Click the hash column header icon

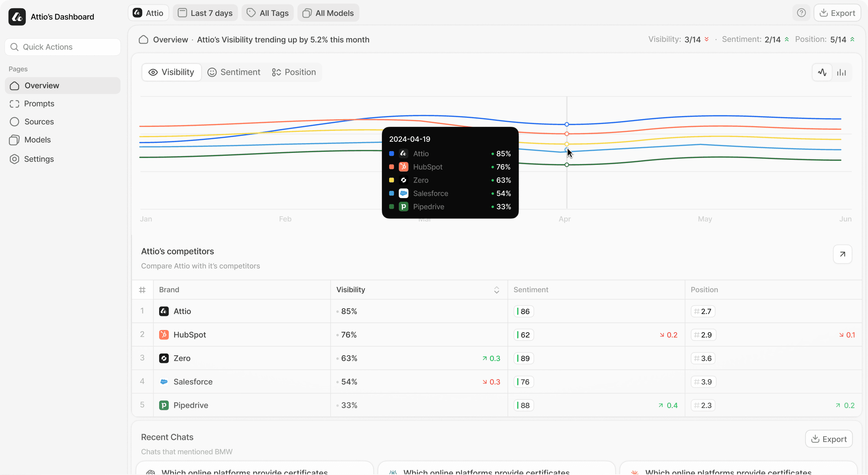(142, 290)
